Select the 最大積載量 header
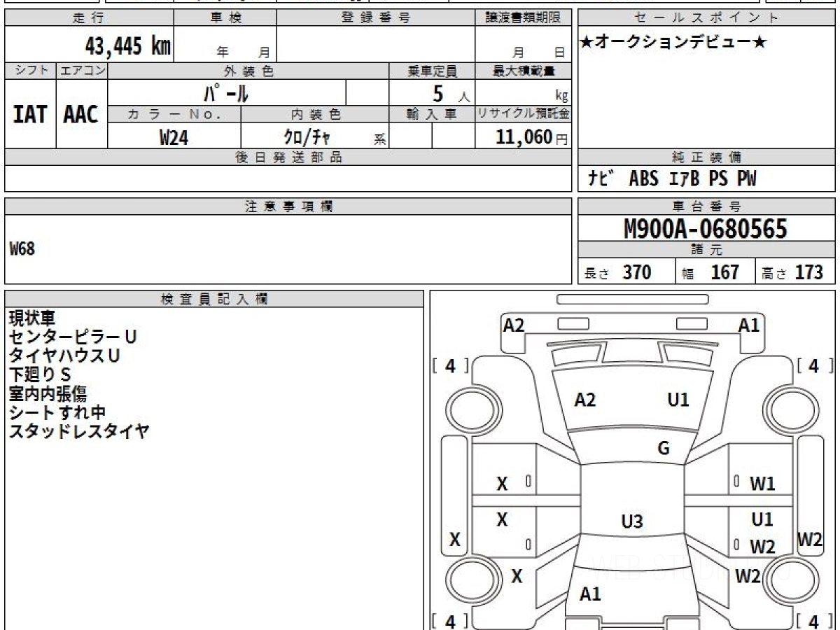This screenshot has width=840, height=630. click(x=524, y=71)
